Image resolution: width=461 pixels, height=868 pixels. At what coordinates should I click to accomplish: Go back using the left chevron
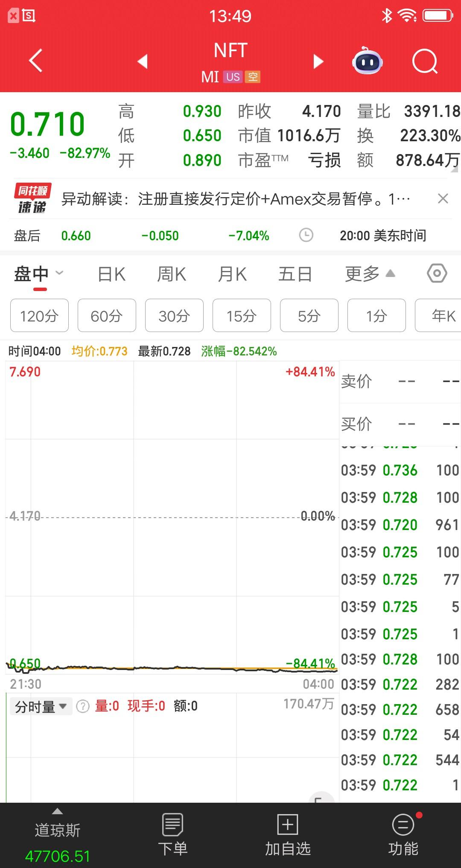tap(35, 61)
